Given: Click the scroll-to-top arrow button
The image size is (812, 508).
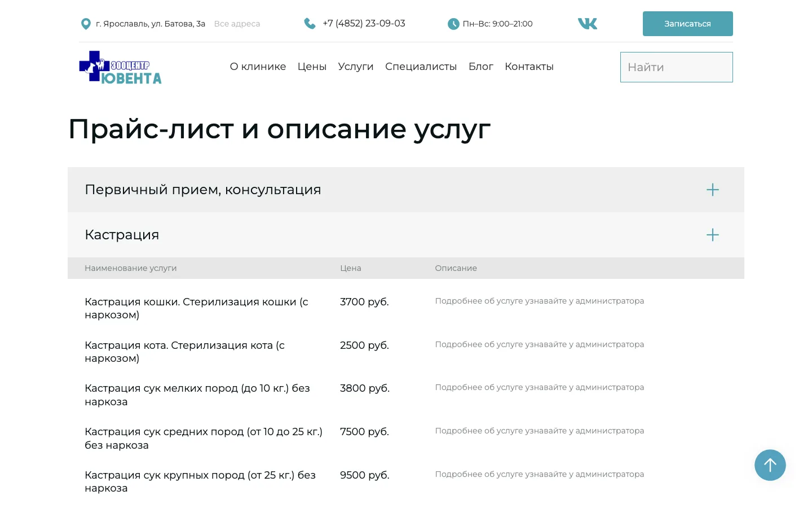Looking at the screenshot, I should [x=770, y=465].
